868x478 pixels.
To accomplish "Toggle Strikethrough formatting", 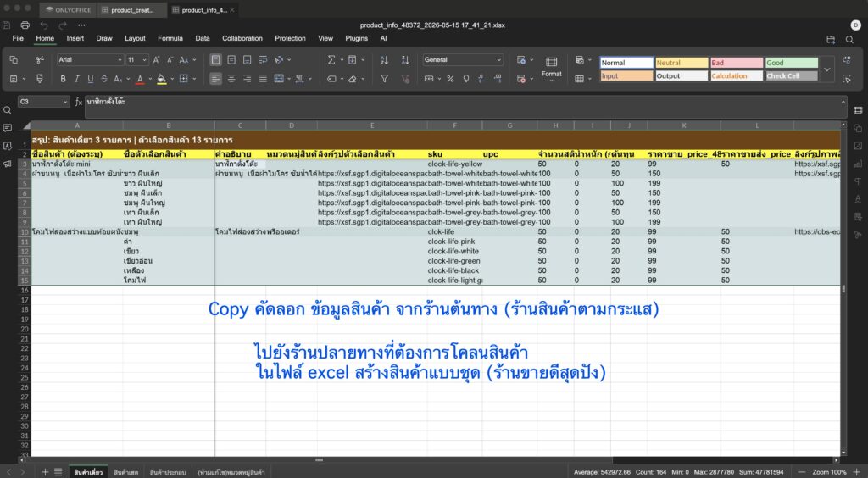I will (x=104, y=79).
